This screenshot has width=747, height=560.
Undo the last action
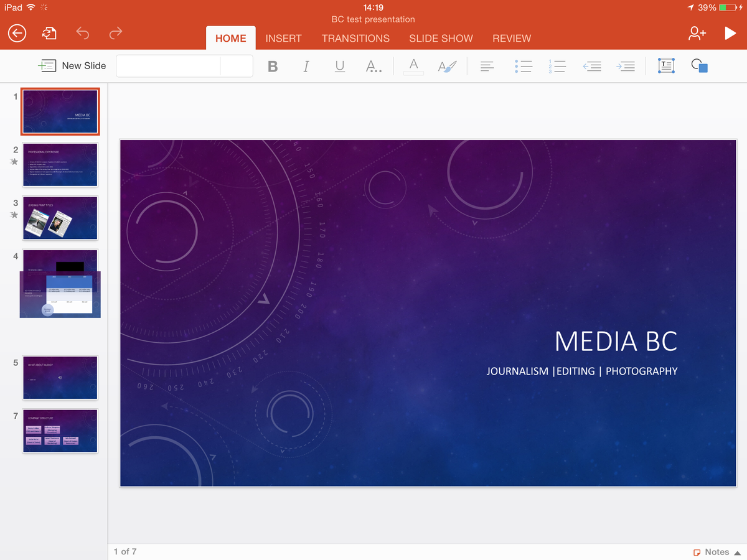pos(82,34)
